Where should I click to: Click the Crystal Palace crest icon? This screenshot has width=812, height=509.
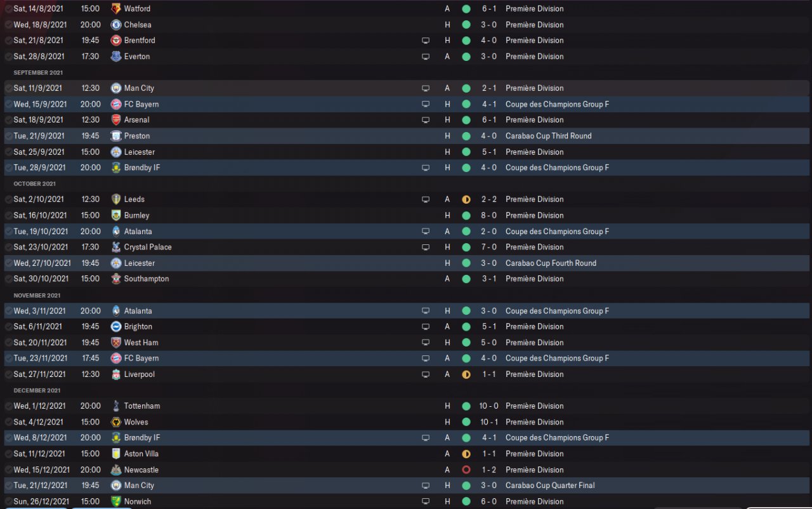pos(116,248)
